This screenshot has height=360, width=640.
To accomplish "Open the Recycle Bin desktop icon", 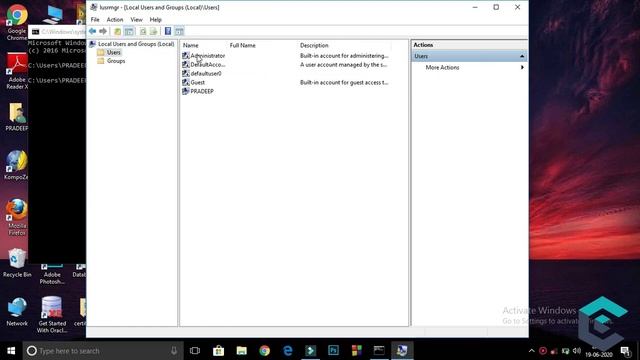I will (17, 263).
